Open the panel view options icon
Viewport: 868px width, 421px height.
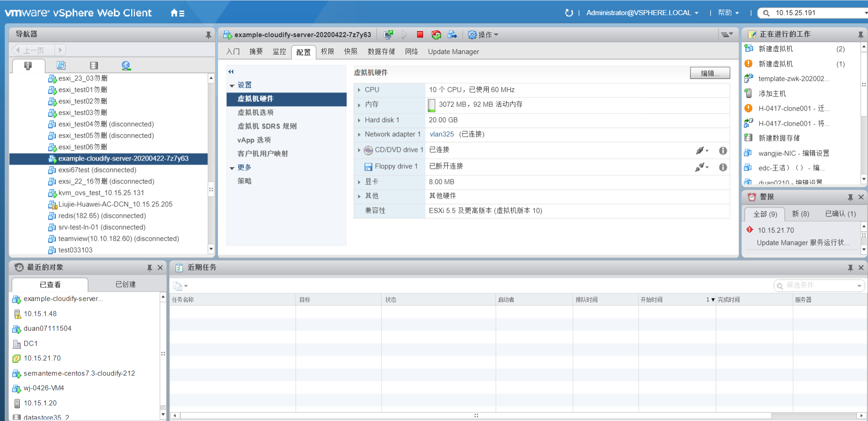(x=727, y=34)
